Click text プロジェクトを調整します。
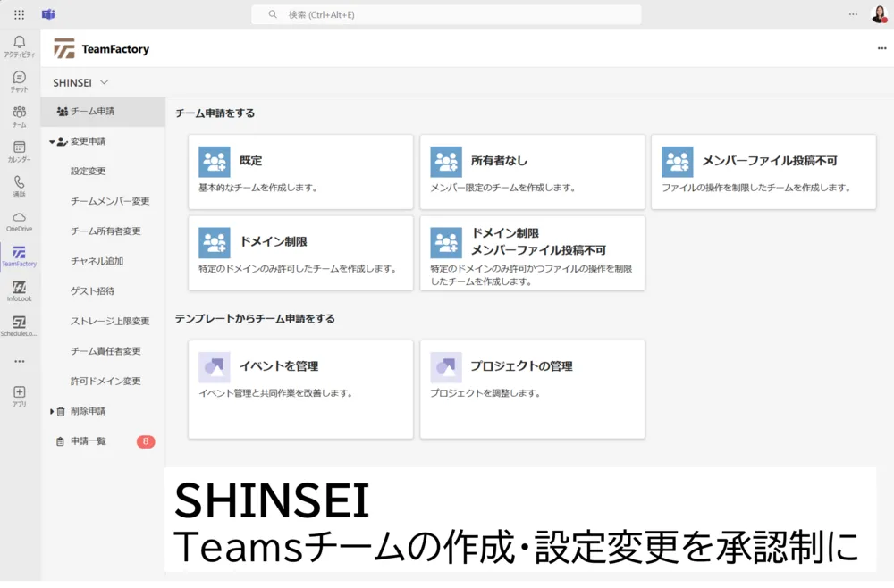Viewport: 894px width, 588px height. pos(485,393)
